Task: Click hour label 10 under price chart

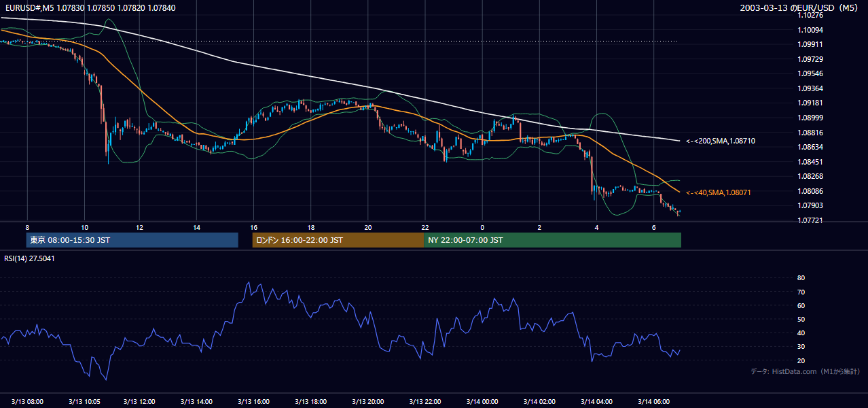Action: pyautogui.click(x=84, y=227)
